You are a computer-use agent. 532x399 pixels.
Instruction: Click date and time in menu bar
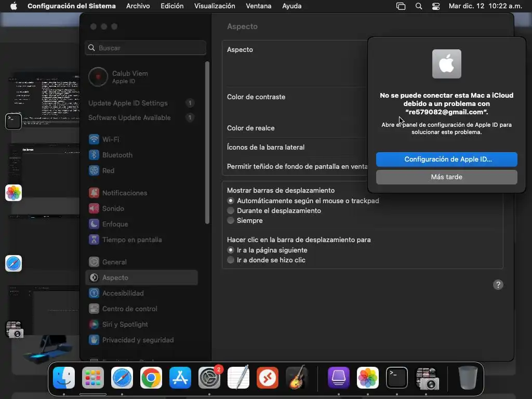pyautogui.click(x=485, y=6)
